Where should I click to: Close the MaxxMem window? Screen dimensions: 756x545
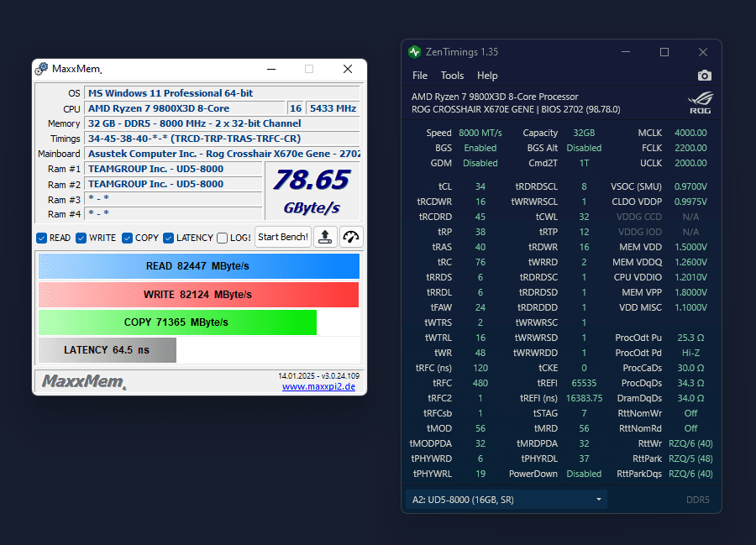click(348, 70)
